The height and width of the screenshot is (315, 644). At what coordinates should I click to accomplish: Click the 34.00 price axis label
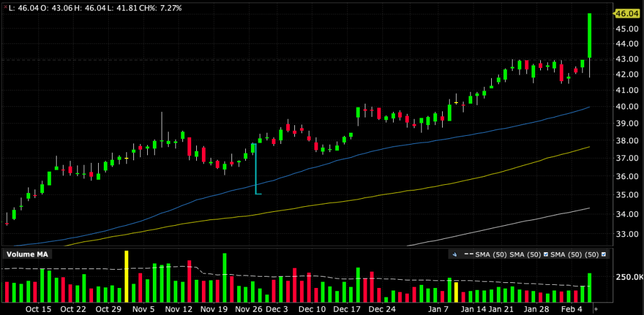point(626,214)
